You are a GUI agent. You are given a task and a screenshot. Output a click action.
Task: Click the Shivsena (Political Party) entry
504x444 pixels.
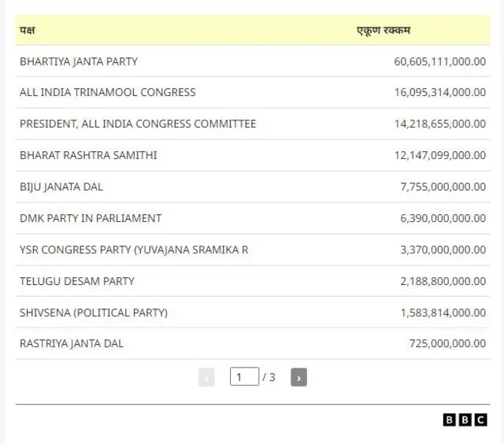94,313
